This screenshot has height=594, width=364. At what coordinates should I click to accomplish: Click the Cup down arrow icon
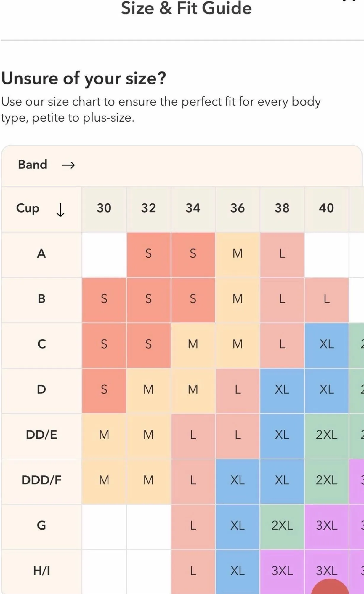tap(60, 210)
